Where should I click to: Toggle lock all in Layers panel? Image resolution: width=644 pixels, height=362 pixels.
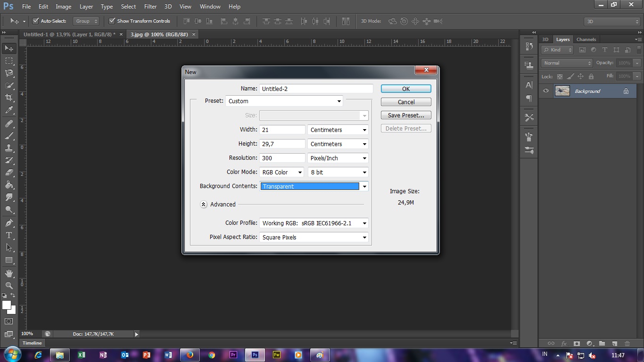point(591,76)
